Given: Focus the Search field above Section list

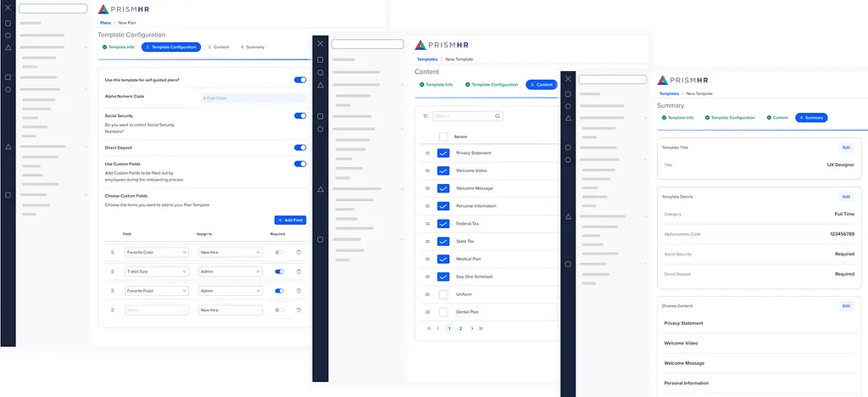Looking at the screenshot, I should pyautogui.click(x=468, y=116).
